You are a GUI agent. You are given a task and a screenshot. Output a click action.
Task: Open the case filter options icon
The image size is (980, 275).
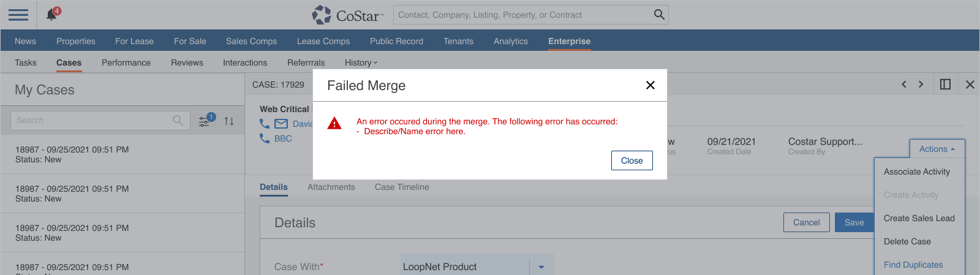(x=205, y=121)
